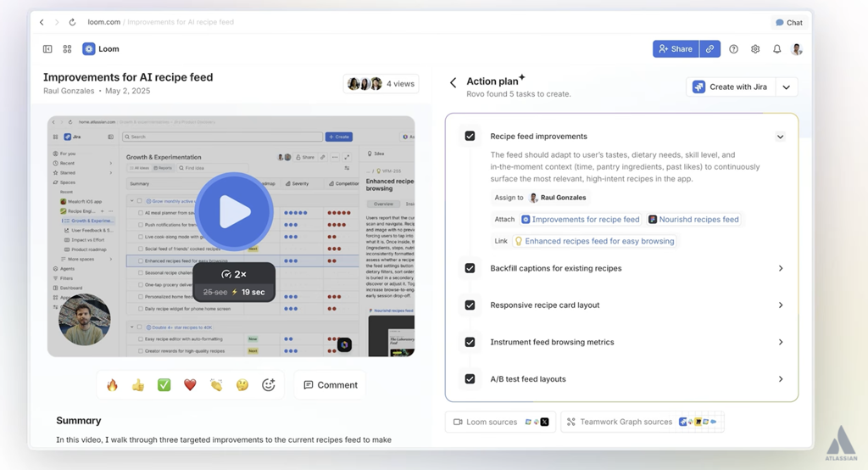The width and height of the screenshot is (868, 470).
Task: Open notifications bell icon
Action: tap(776, 48)
